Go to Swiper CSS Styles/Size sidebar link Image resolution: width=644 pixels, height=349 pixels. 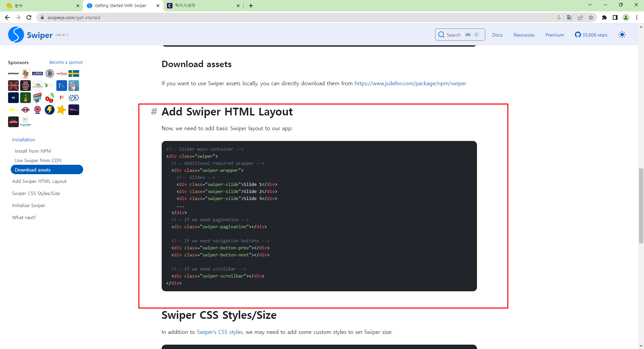click(x=36, y=193)
